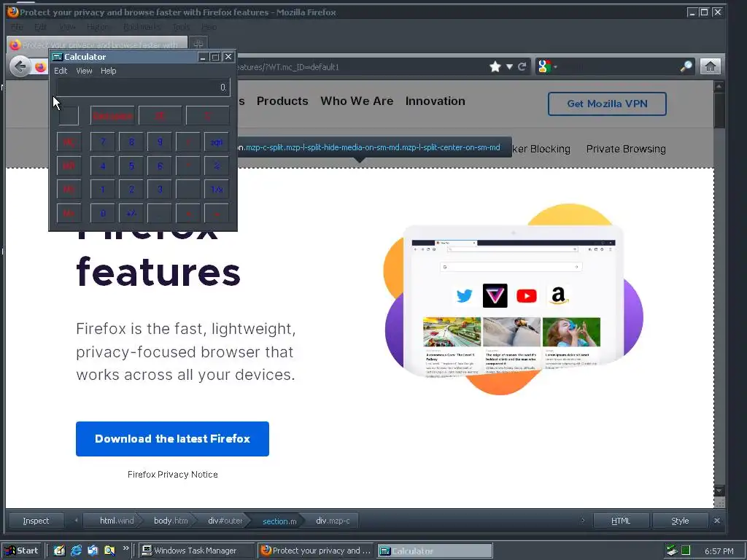Reload the page with refresh icon

(522, 66)
